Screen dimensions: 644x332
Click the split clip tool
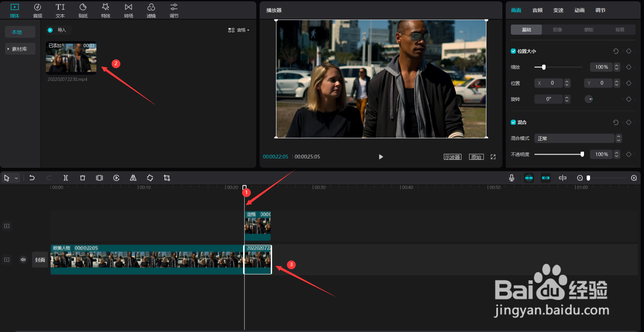click(x=66, y=178)
